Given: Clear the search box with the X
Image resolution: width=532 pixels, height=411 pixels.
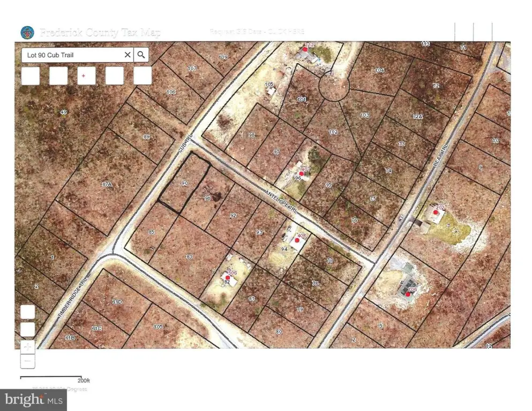Looking at the screenshot, I should 128,55.
